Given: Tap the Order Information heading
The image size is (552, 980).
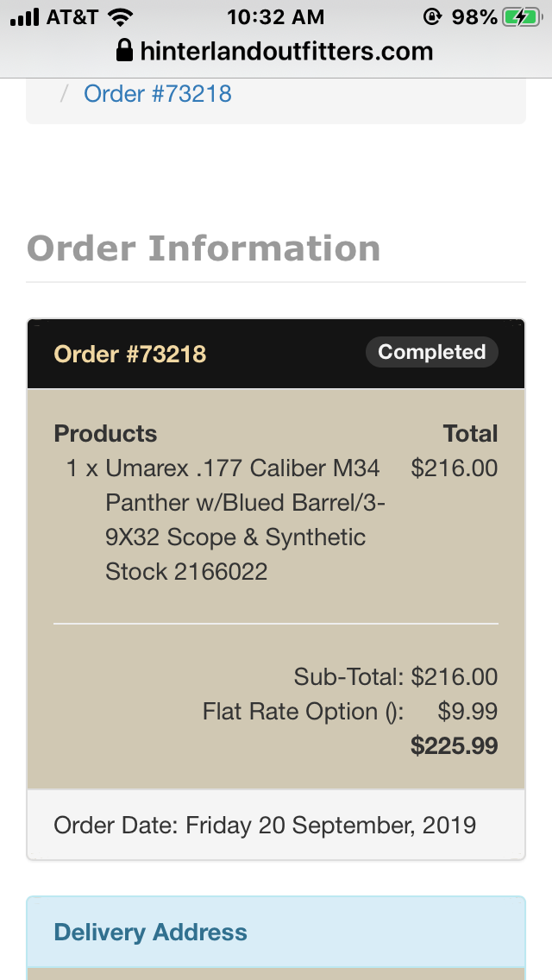Looking at the screenshot, I should click(x=204, y=248).
